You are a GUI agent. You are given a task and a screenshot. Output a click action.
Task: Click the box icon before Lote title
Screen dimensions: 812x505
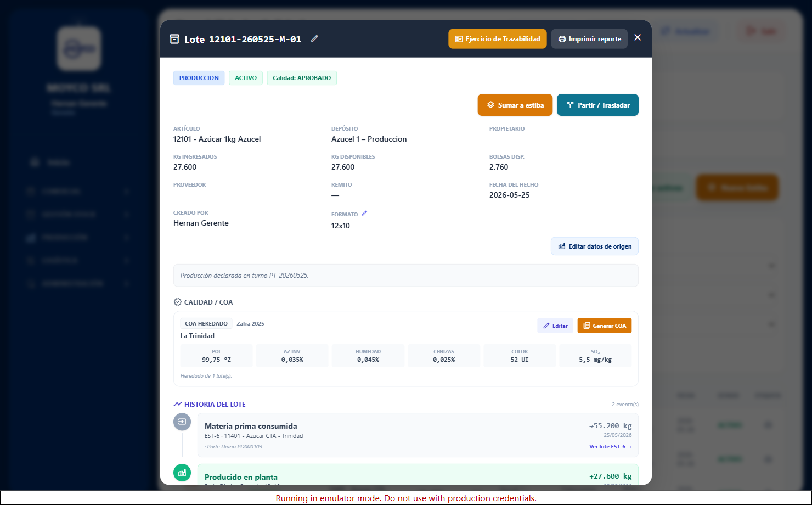tap(174, 39)
